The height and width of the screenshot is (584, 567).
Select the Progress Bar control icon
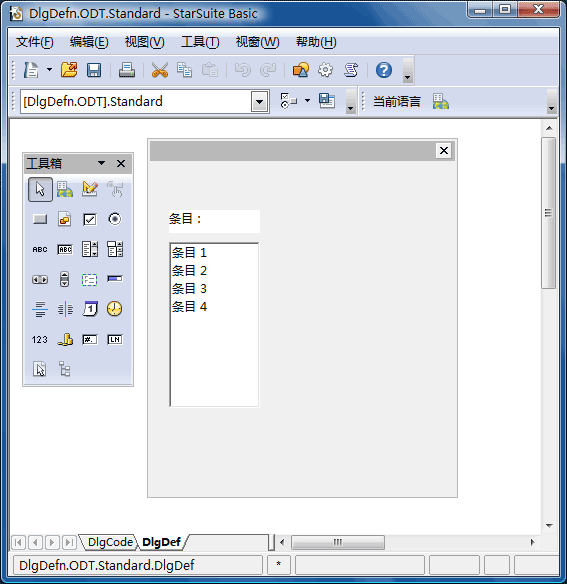[115, 279]
